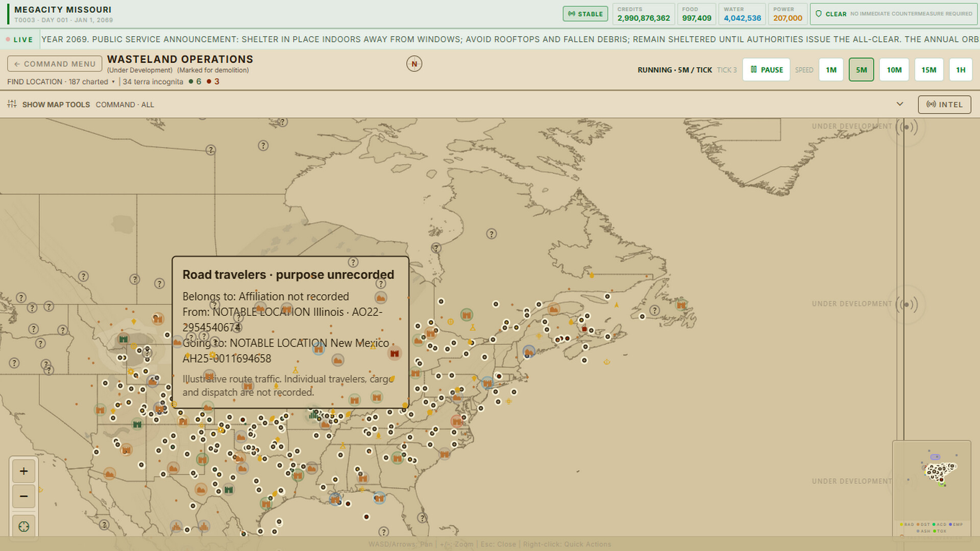The width and height of the screenshot is (980, 551).
Task: Click the SHOW MAP TOOLS toggle
Action: (x=56, y=105)
